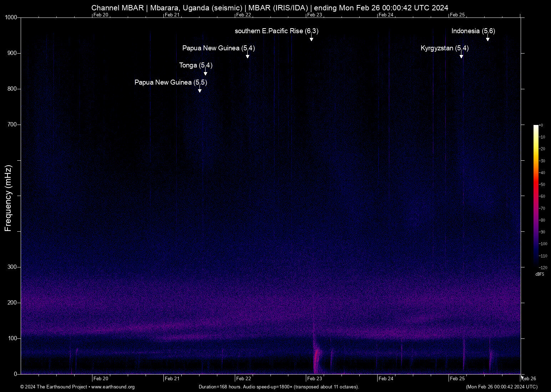Select the Tonga (5.4) arrow marker
The height and width of the screenshot is (392, 551).
pyautogui.click(x=205, y=73)
